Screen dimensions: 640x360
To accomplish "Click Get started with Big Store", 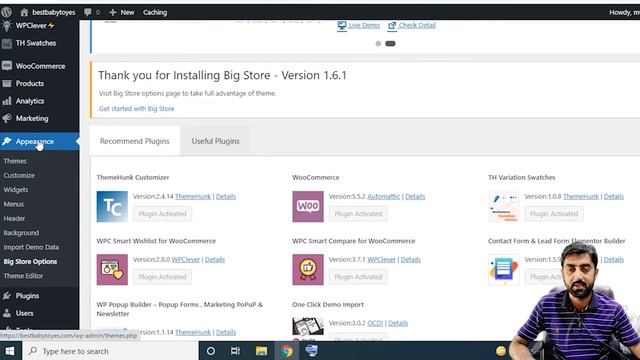I will coord(136,109).
